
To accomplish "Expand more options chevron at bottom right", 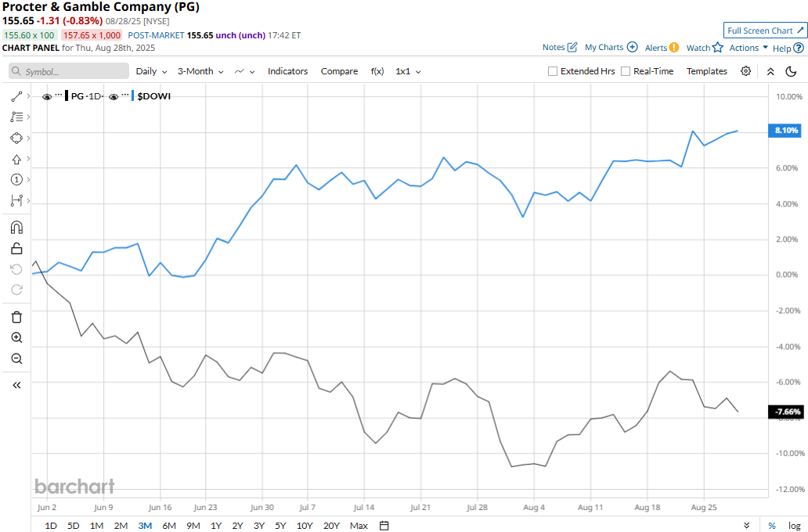I will 747,526.
